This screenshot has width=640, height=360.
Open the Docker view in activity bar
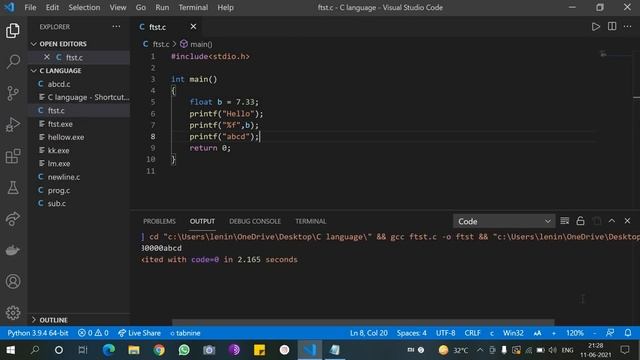[x=13, y=250]
